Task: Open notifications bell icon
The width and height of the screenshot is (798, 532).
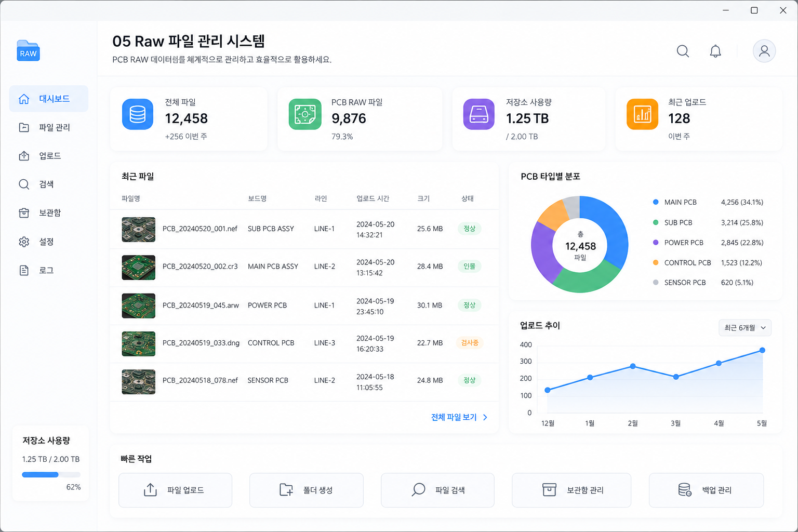Action: [x=715, y=51]
